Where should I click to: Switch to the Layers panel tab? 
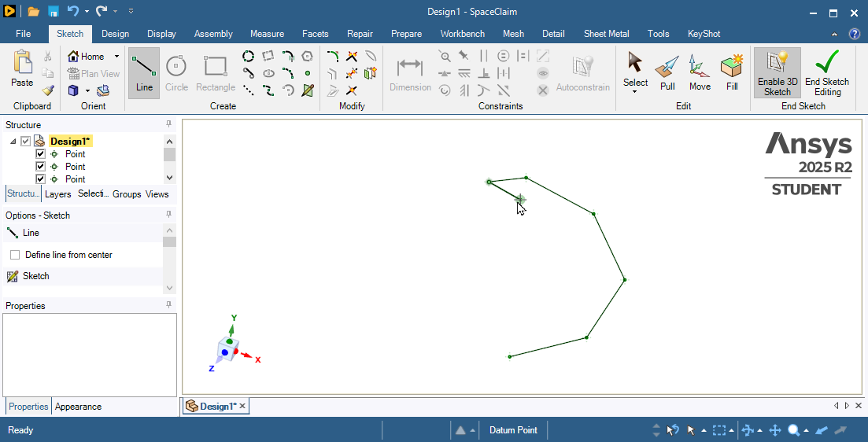point(58,194)
